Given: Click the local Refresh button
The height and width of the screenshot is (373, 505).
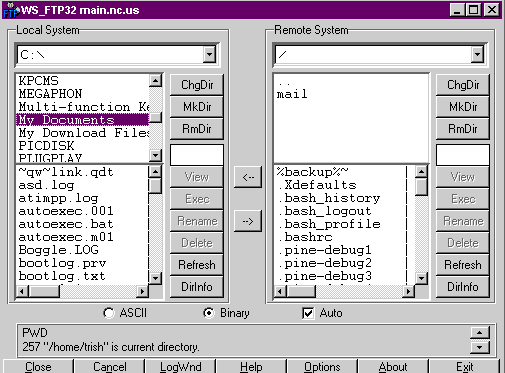Looking at the screenshot, I should click(x=197, y=265).
